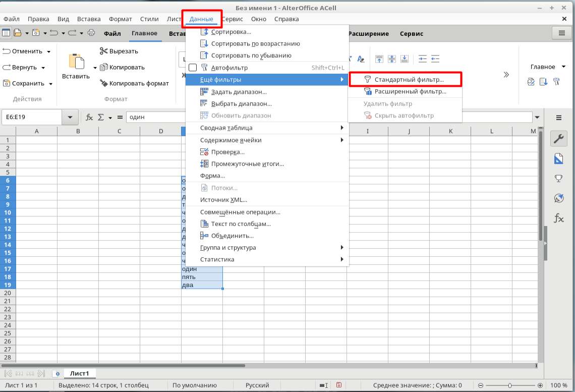This screenshot has width=575, height=392.
Task: Open the Вставка menu
Action: [x=89, y=19]
